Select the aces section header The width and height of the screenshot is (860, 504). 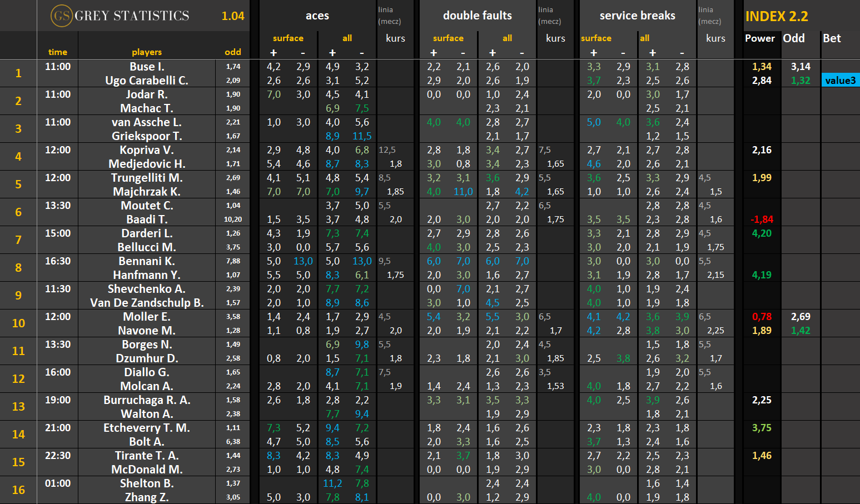(x=317, y=16)
